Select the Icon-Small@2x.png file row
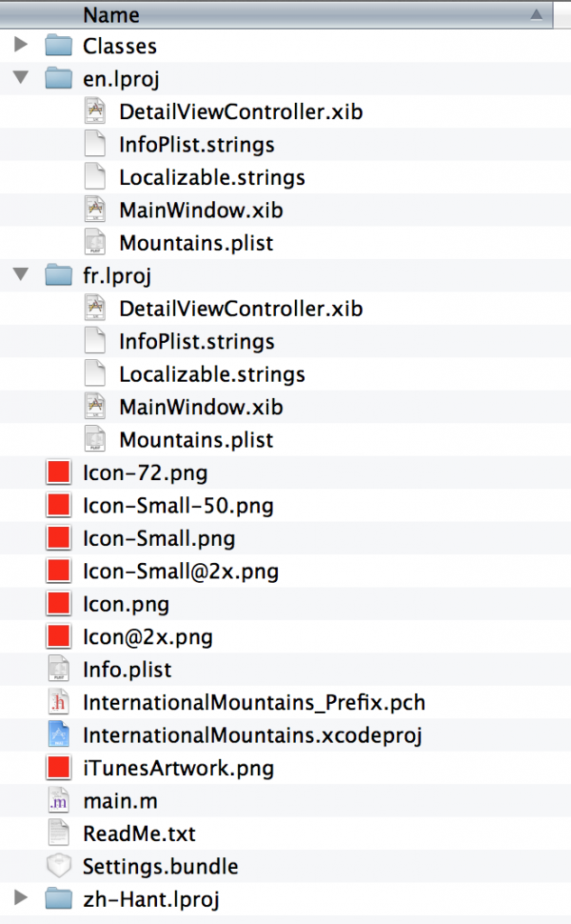The height and width of the screenshot is (924, 571). 285,571
